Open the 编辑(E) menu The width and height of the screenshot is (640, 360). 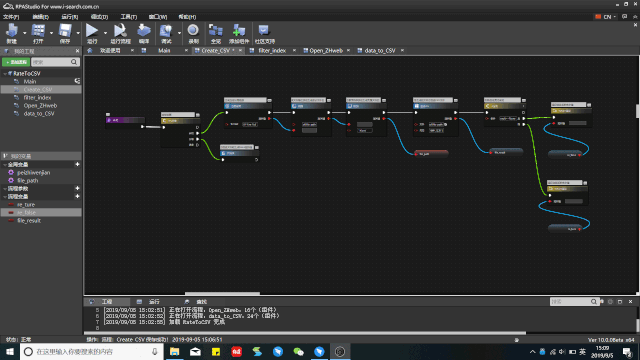(x=40, y=17)
